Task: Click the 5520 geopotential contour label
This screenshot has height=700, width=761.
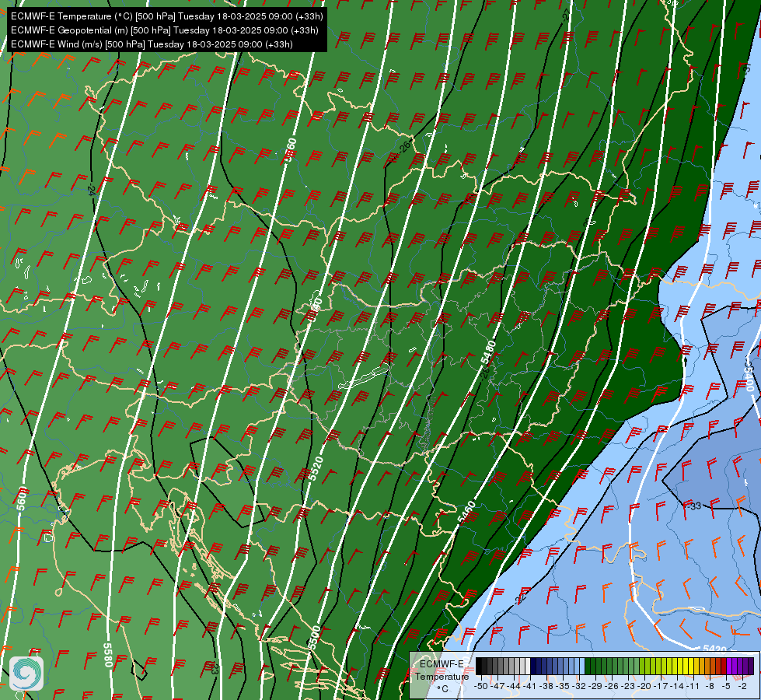Action: pyautogui.click(x=316, y=469)
